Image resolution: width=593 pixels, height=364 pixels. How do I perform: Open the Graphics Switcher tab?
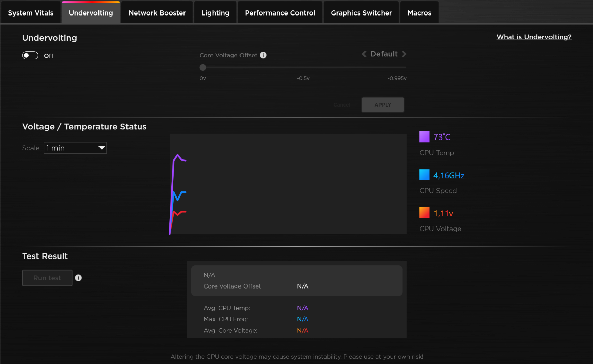coord(361,13)
